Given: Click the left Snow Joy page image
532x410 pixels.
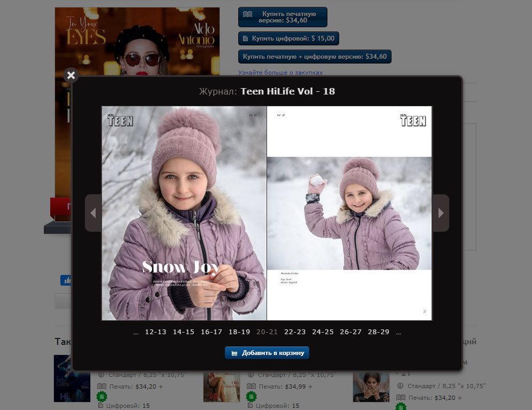Looking at the screenshot, I should [184, 213].
